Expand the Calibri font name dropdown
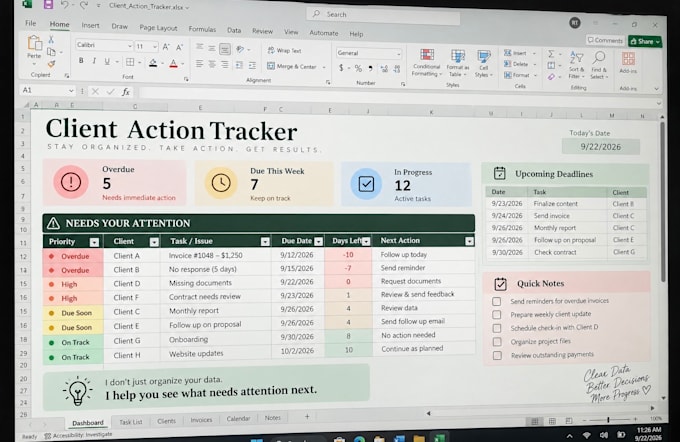Image resolution: width=680 pixels, height=442 pixels. coord(129,46)
